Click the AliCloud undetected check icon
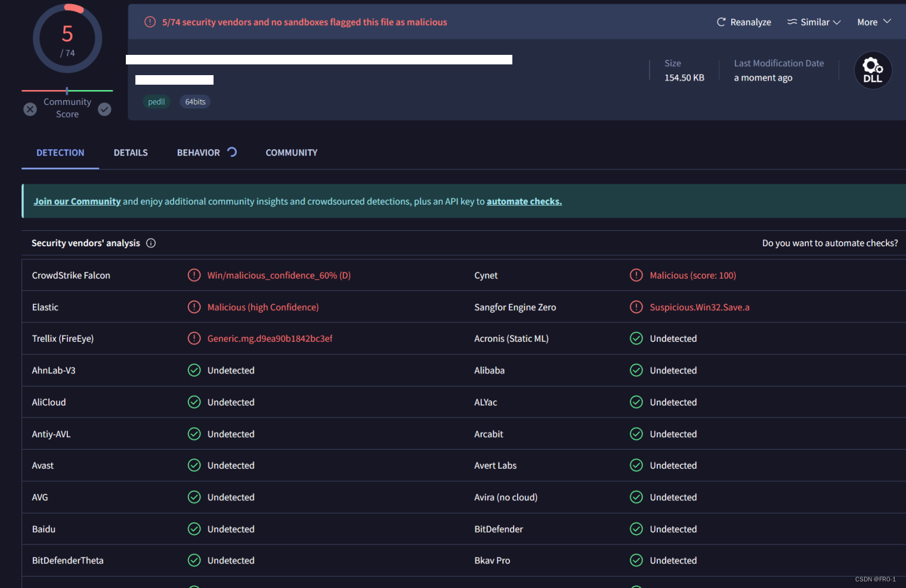906x588 pixels. tap(194, 402)
